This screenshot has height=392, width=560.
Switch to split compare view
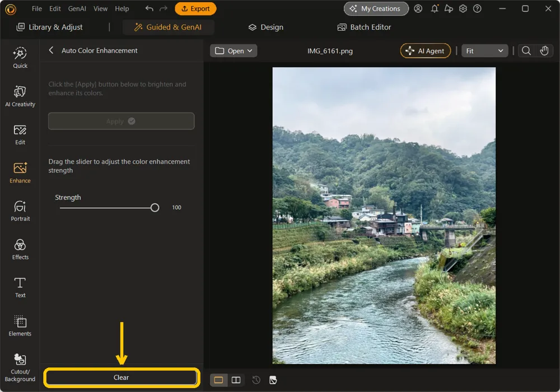tap(236, 380)
